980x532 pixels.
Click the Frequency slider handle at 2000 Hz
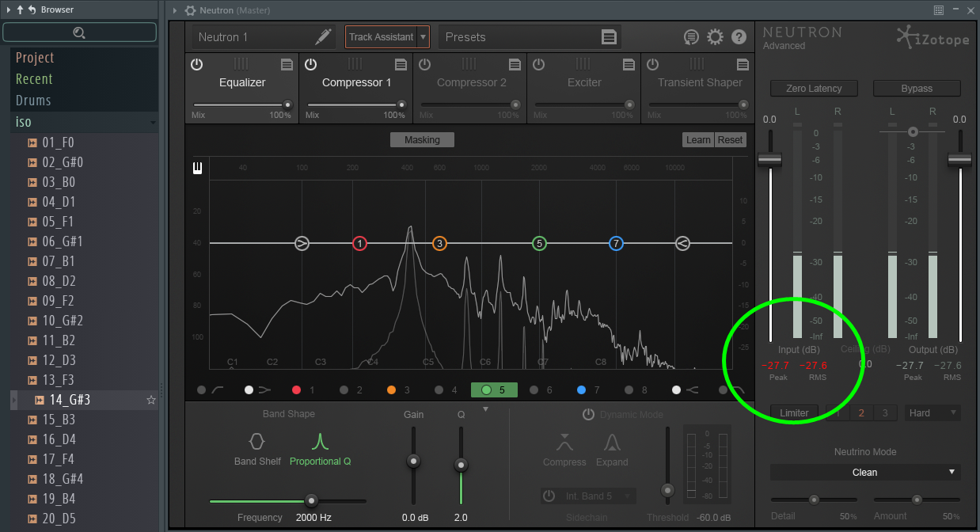pyautogui.click(x=312, y=500)
